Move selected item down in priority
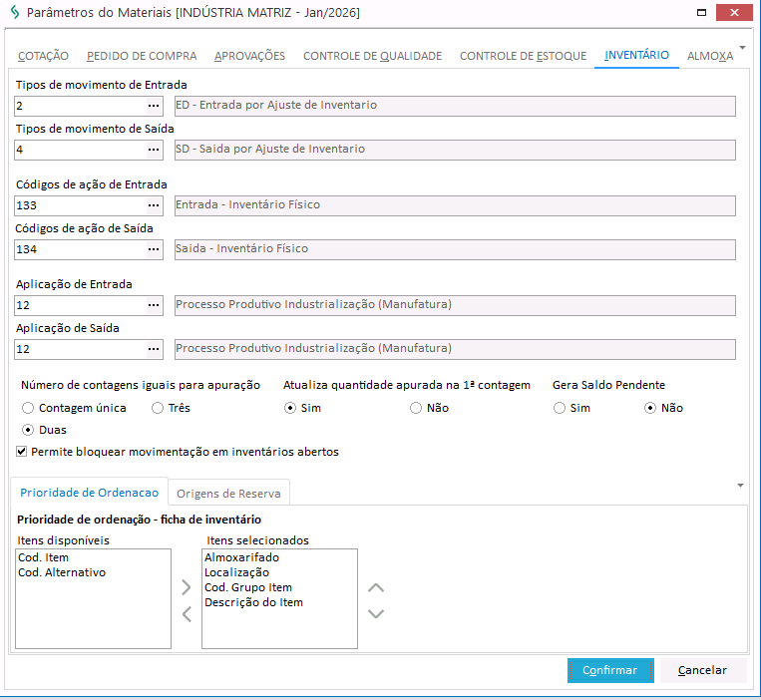The image size is (761, 700). point(376,613)
